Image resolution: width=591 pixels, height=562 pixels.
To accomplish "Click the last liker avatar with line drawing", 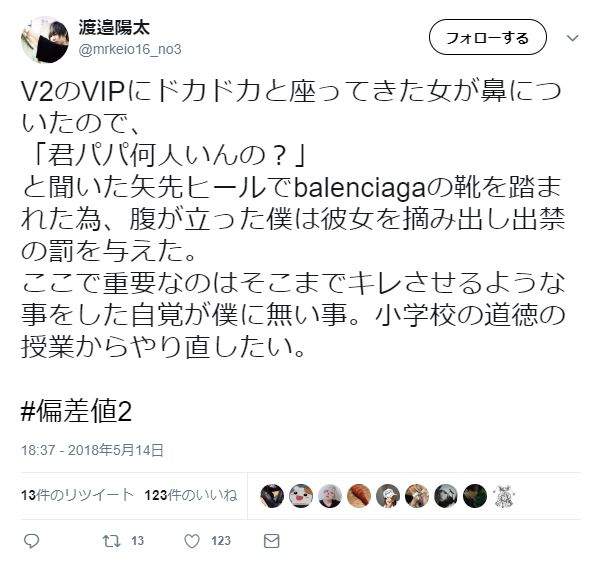I will click(x=504, y=496).
